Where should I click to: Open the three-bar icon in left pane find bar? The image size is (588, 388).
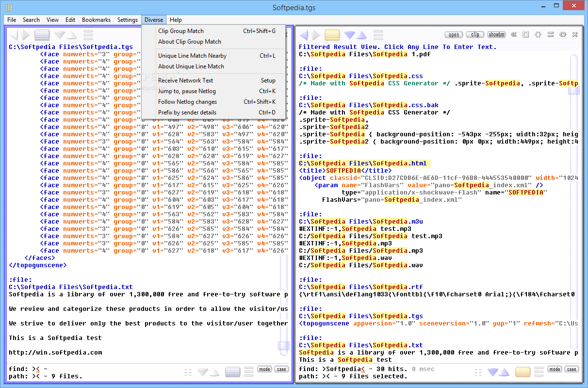pyautogui.click(x=249, y=372)
